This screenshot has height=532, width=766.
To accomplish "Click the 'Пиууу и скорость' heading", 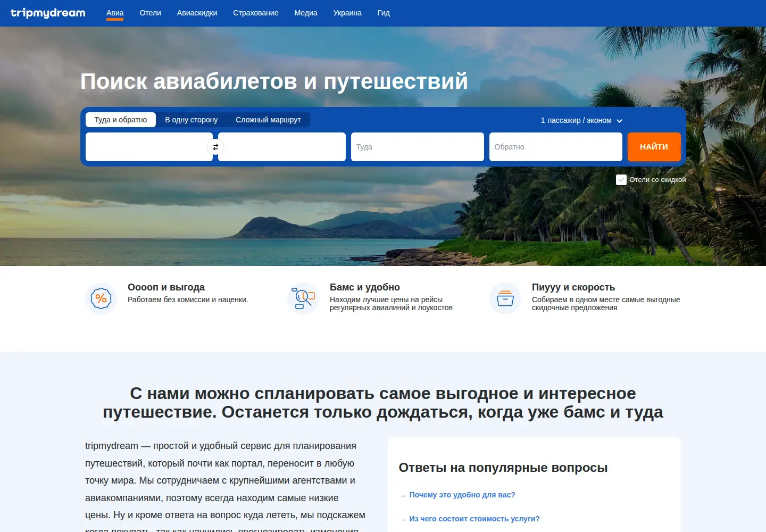I will (x=573, y=287).
